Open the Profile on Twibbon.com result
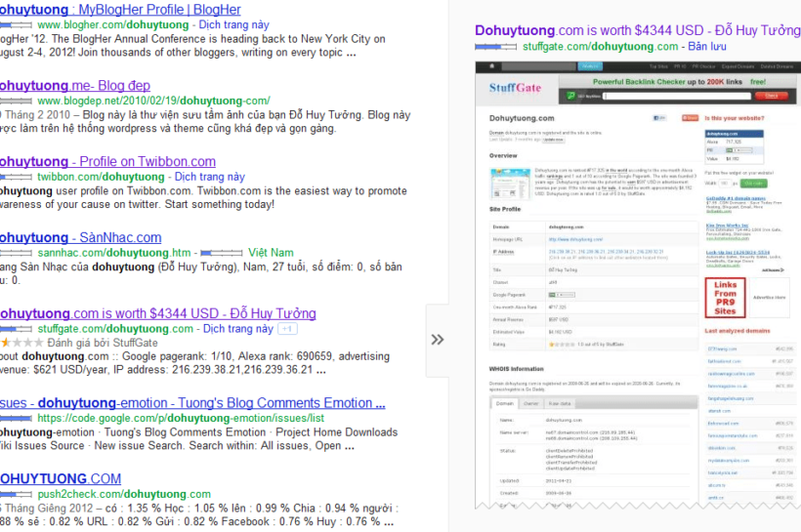This screenshot has height=532, width=801. point(107,162)
